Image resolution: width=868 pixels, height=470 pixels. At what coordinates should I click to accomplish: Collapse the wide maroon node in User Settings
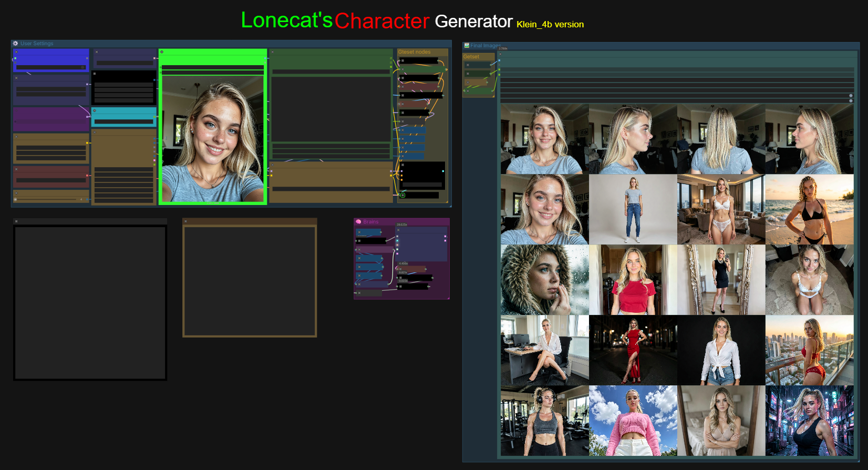click(x=16, y=169)
